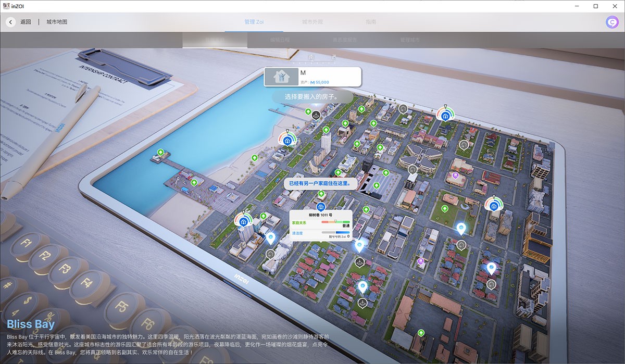The image size is (625, 364).
Task: Select the blue house marker above 柳树巷 1011
Action: tap(321, 207)
